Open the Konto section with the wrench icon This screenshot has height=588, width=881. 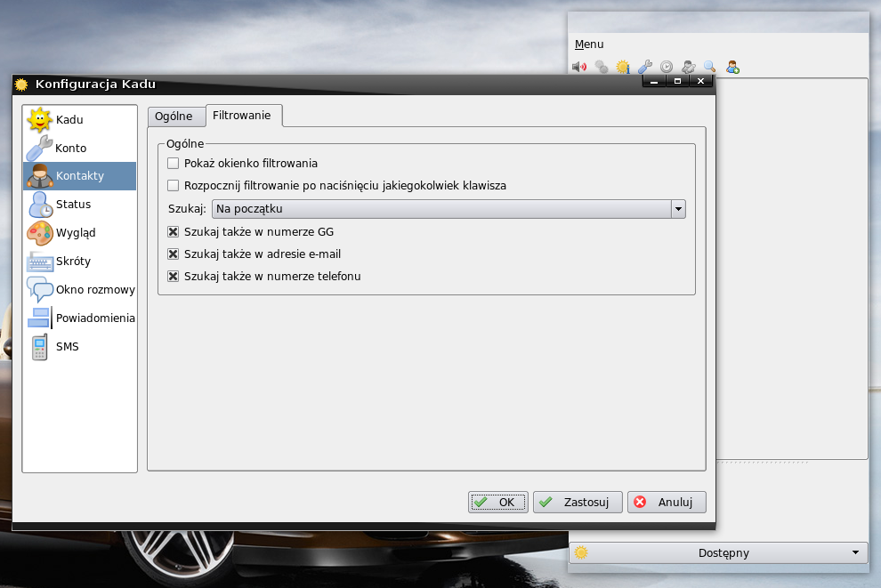(80, 148)
